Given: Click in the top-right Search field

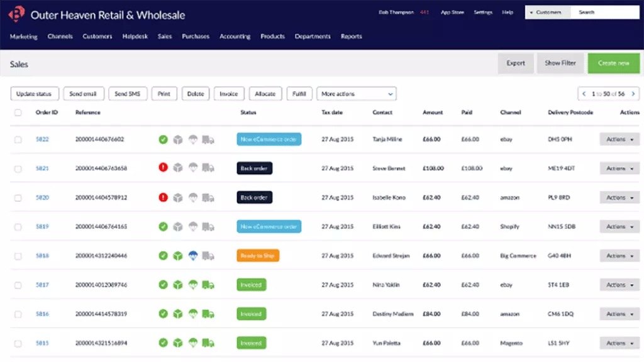Looking at the screenshot, I should coord(604,13).
